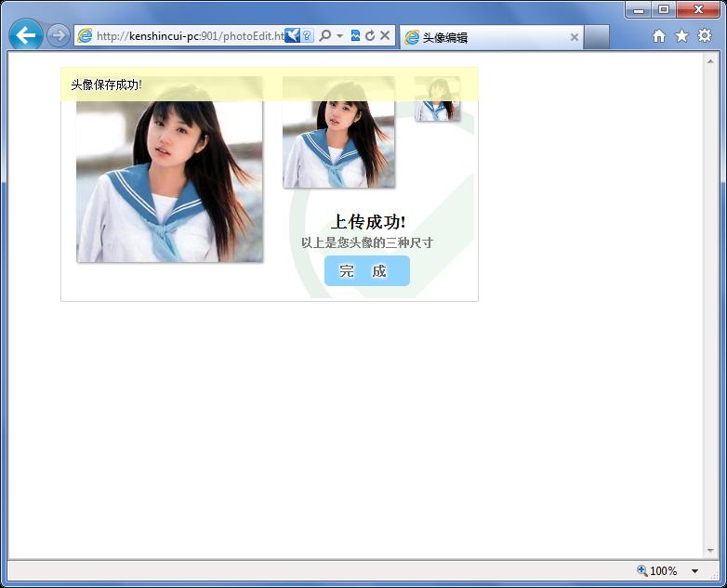Screen dimensions: 727x588
Task: Open a new blank tab
Action: (x=597, y=37)
